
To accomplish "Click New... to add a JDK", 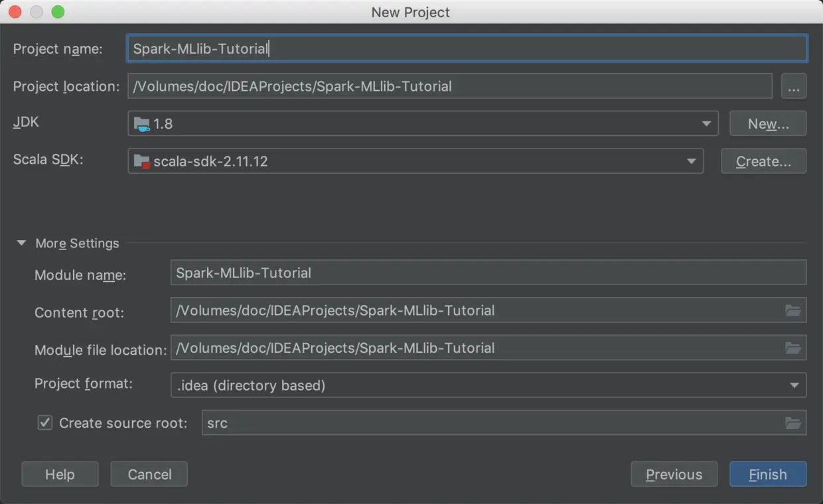I will click(x=768, y=123).
